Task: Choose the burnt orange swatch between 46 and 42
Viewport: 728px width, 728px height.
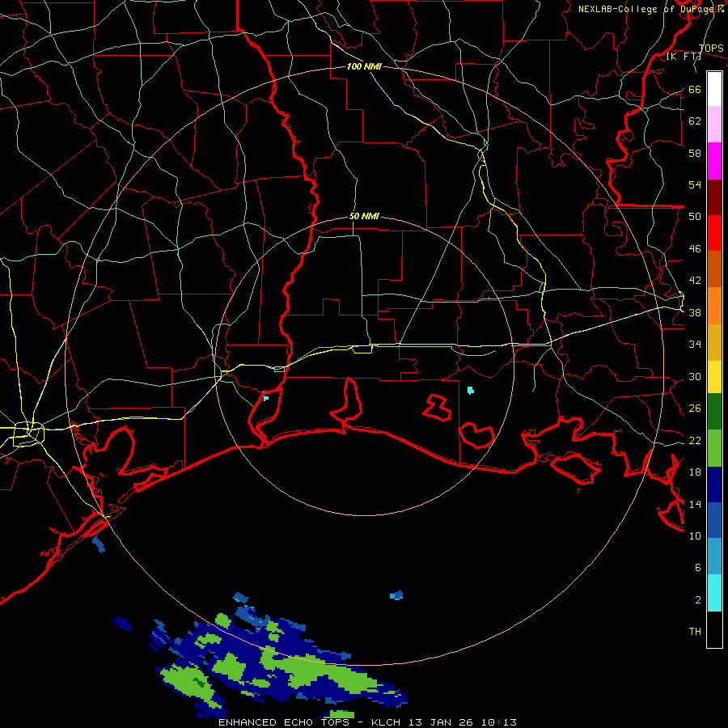Action: point(714,269)
